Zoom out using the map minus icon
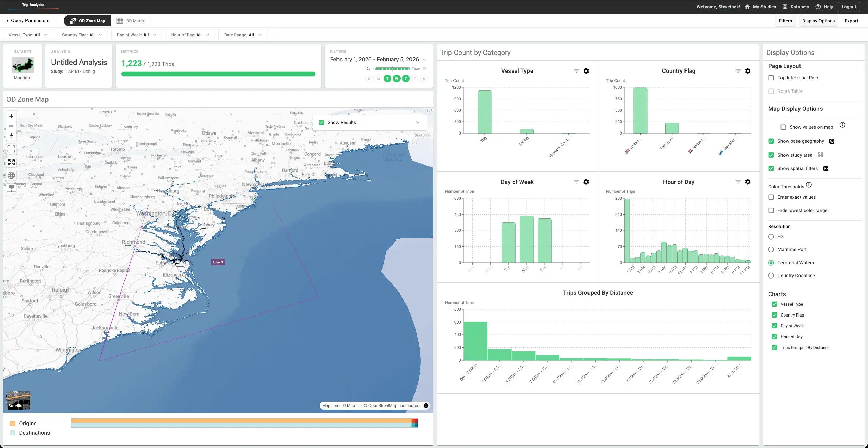The height and width of the screenshot is (448, 868). pos(11,126)
